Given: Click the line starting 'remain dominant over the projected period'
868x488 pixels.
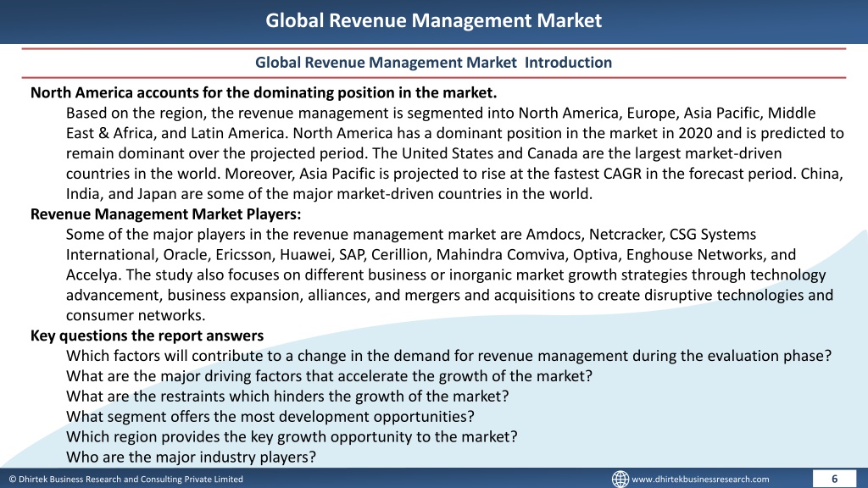Looking at the screenshot, I should pos(424,153).
